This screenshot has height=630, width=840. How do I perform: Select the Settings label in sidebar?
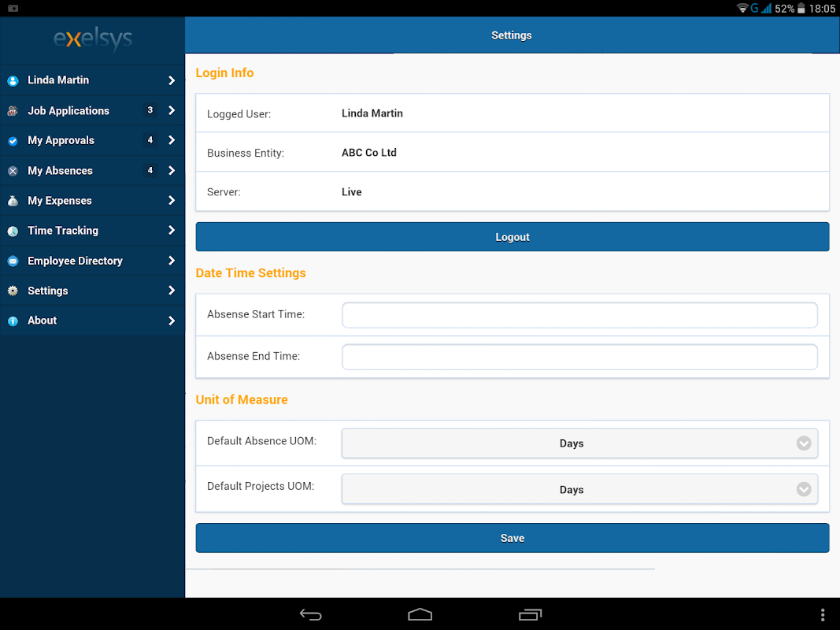(x=48, y=291)
